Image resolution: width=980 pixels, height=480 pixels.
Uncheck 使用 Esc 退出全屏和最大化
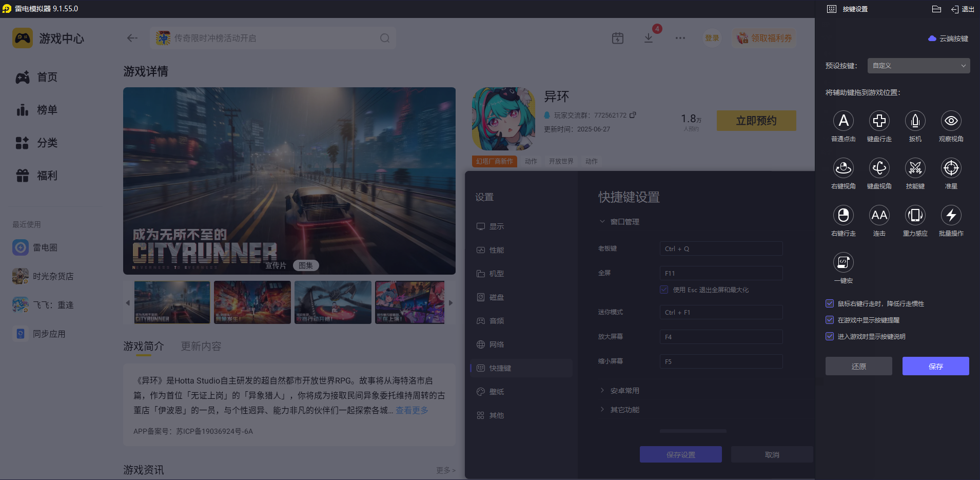point(664,290)
